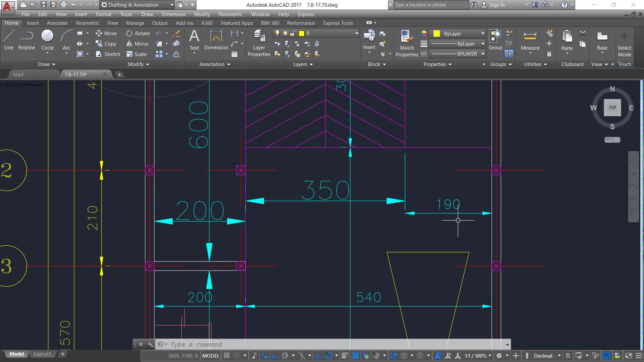Screen dimensions: 644x362
Task: Expand the Decimal units dropdown
Action: 559,356
